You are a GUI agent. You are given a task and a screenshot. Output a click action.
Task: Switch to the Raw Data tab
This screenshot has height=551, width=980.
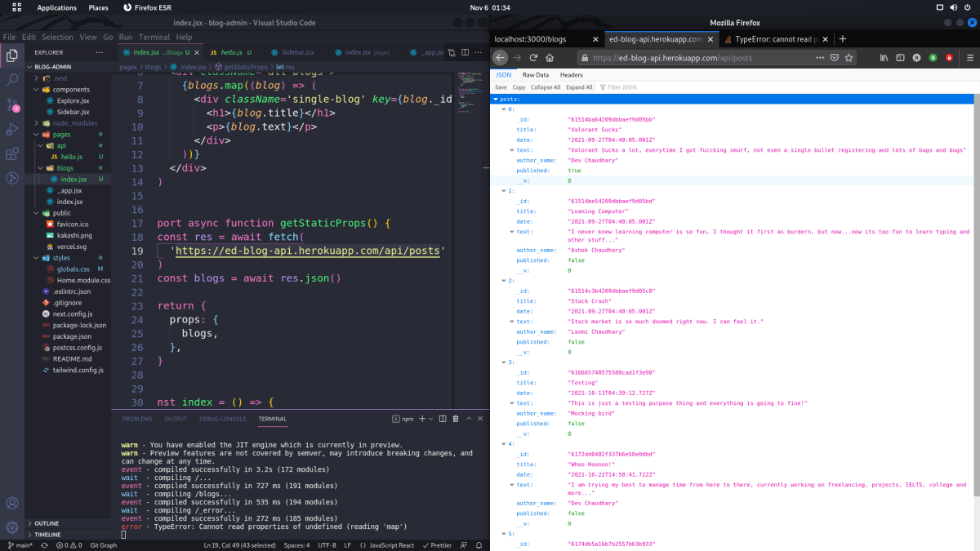536,74
